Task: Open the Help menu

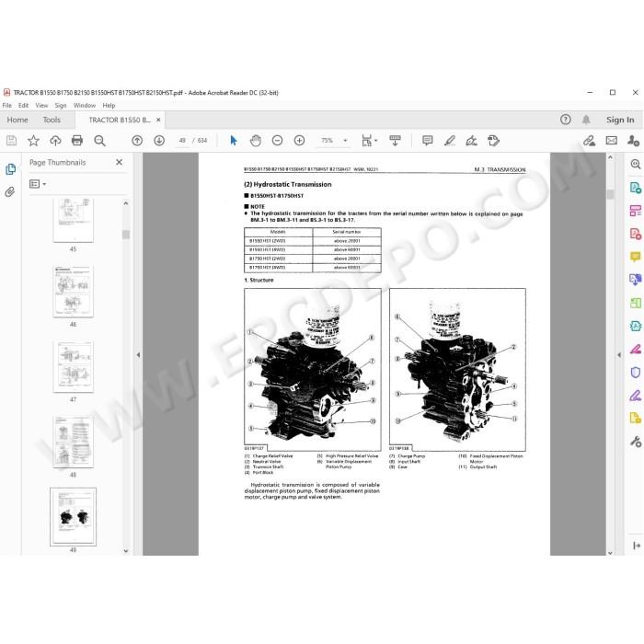Action: [109, 106]
